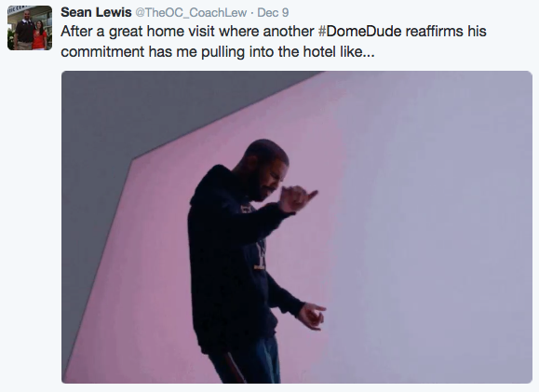The image size is (539, 392).
Task: Follow the #DomeDude hashtag link
Action: pyautogui.click(x=359, y=32)
